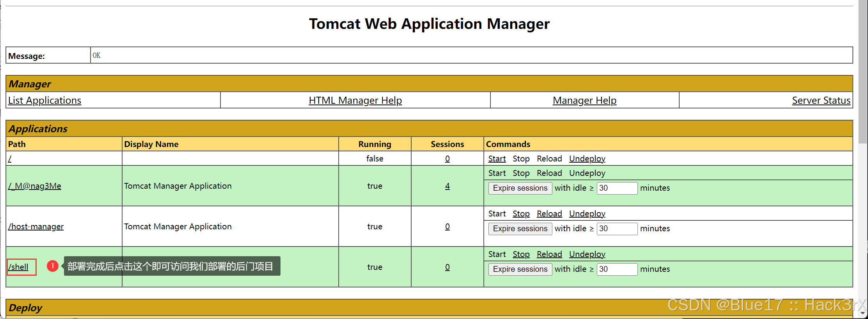Click the Applications section header

point(429,128)
